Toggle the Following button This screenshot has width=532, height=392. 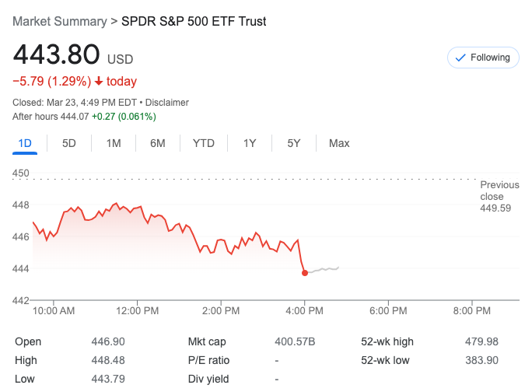(x=483, y=58)
